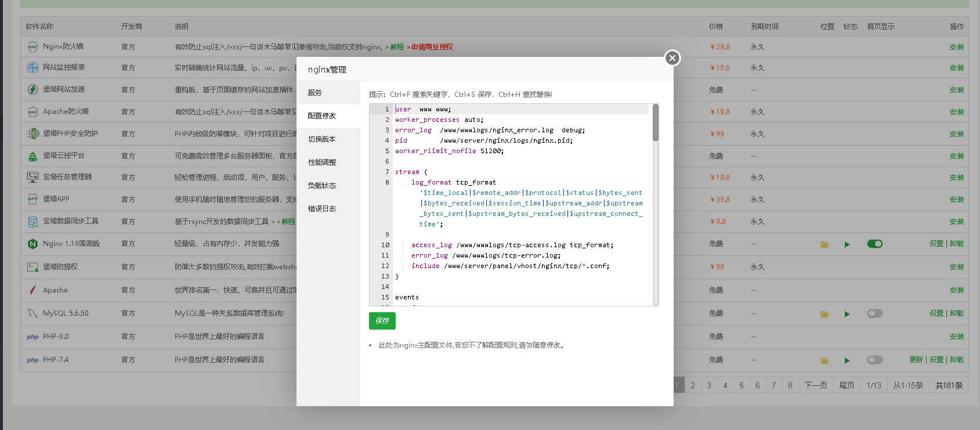Screen dimensions: 980x430
Task: Click the 共181条 total count text
Action: [x=949, y=385]
